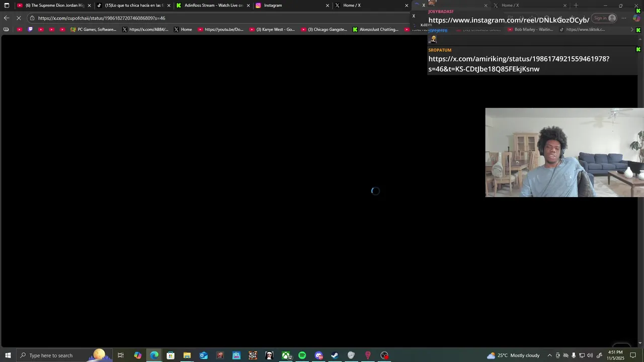Open Microsoft Store from the taskbar

[x=171, y=355]
